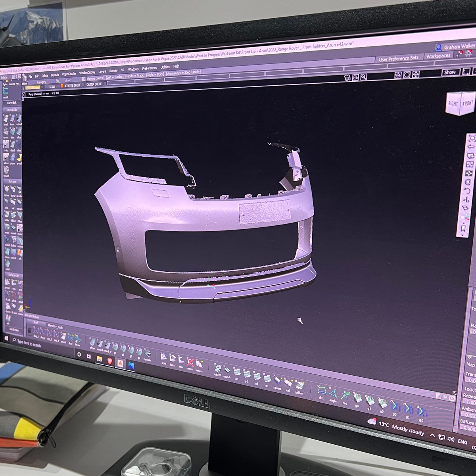Click the look-at icon atop navigation bar
476x476 pixels.
point(472,138)
